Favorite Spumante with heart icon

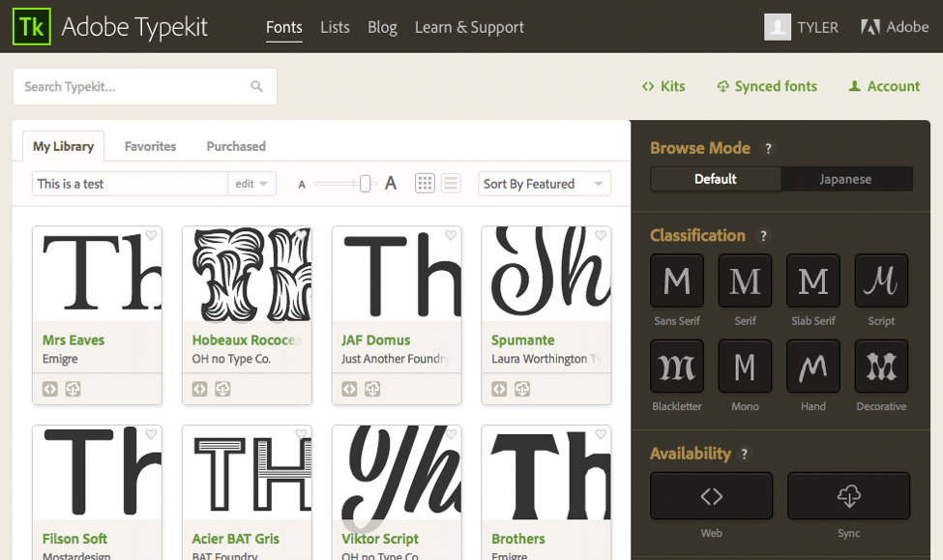[x=601, y=235]
